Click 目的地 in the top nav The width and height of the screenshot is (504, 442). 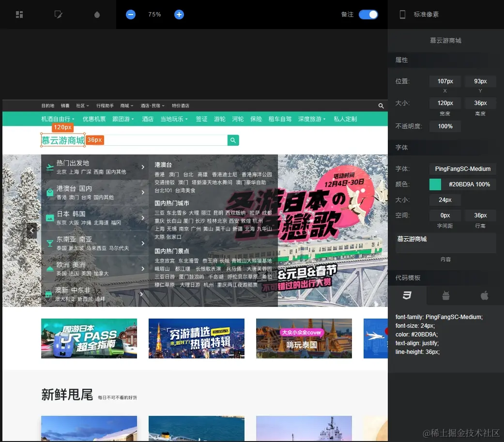coord(48,106)
